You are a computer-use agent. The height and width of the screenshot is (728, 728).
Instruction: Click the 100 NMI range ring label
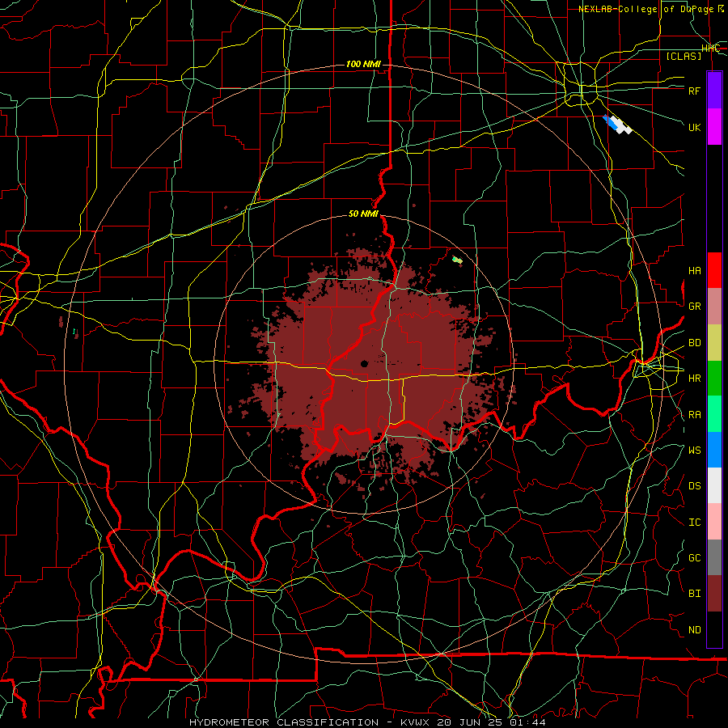tap(363, 64)
